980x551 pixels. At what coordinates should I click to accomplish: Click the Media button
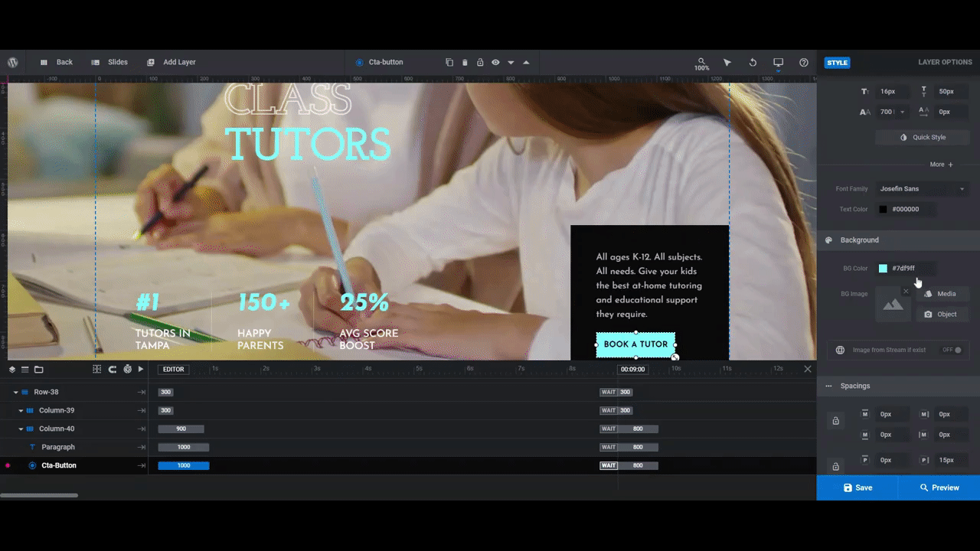point(942,294)
